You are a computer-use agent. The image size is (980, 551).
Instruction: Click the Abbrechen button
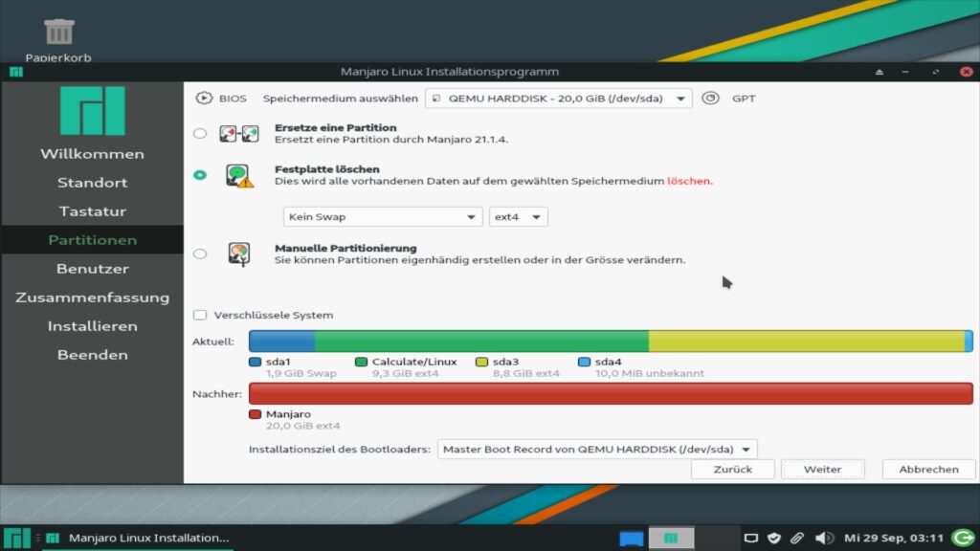click(928, 469)
